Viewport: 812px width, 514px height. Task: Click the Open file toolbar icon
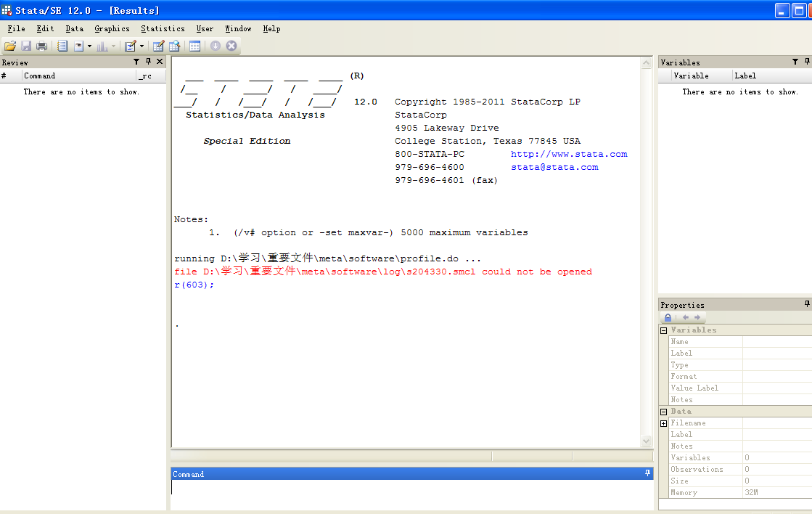(10, 46)
